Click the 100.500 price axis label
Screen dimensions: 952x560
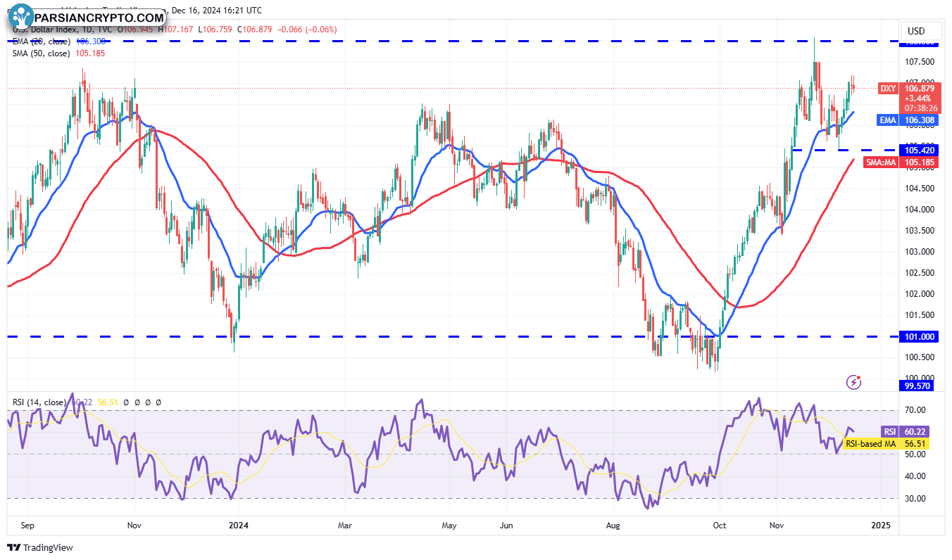coord(920,357)
